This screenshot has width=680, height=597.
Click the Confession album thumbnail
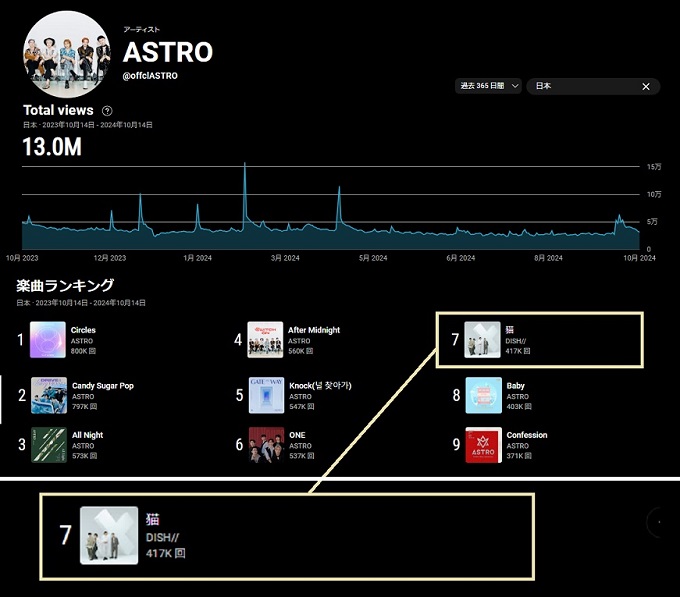[x=483, y=445]
